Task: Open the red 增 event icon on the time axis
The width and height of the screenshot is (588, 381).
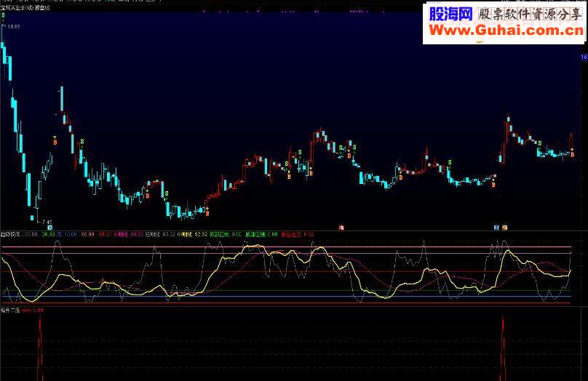Action: [341, 227]
